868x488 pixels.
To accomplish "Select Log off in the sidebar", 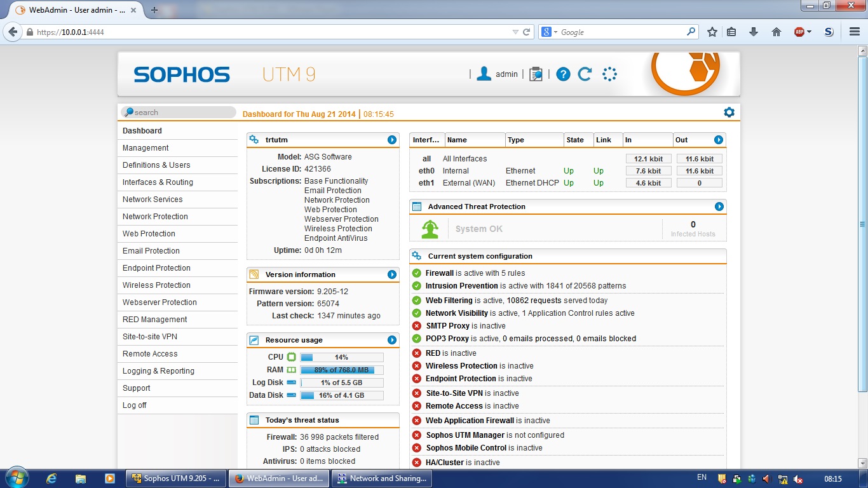I will coord(178,405).
